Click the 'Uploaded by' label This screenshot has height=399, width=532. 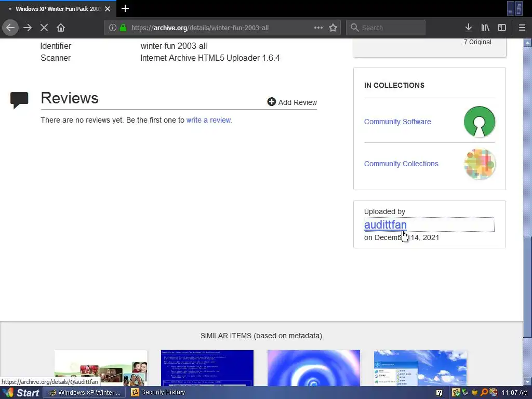(x=385, y=211)
